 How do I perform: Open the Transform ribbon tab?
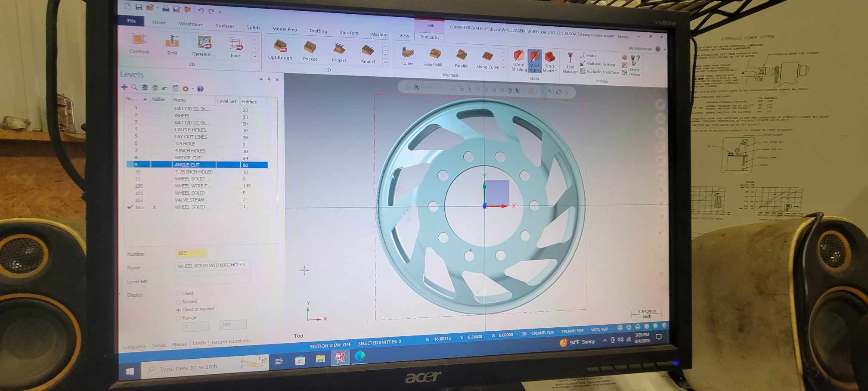pyautogui.click(x=349, y=32)
